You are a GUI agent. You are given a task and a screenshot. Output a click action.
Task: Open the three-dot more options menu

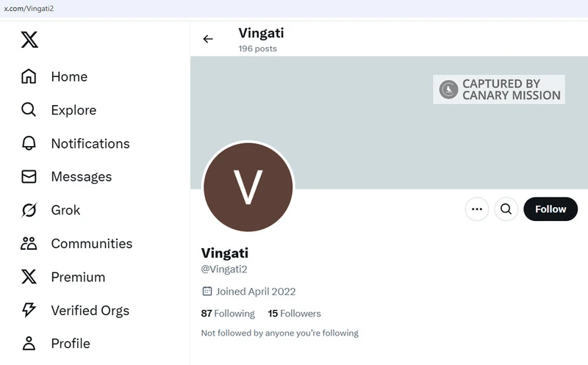477,209
